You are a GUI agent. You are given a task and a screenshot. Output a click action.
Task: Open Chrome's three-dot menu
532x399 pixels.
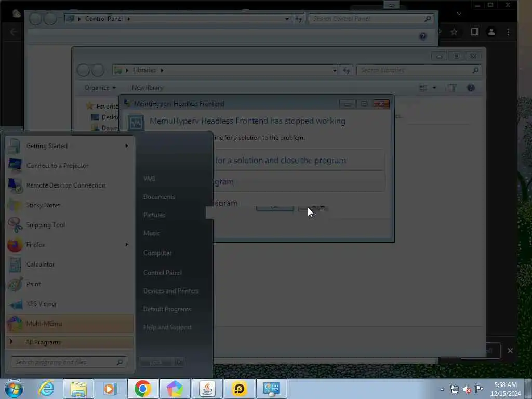508,32
